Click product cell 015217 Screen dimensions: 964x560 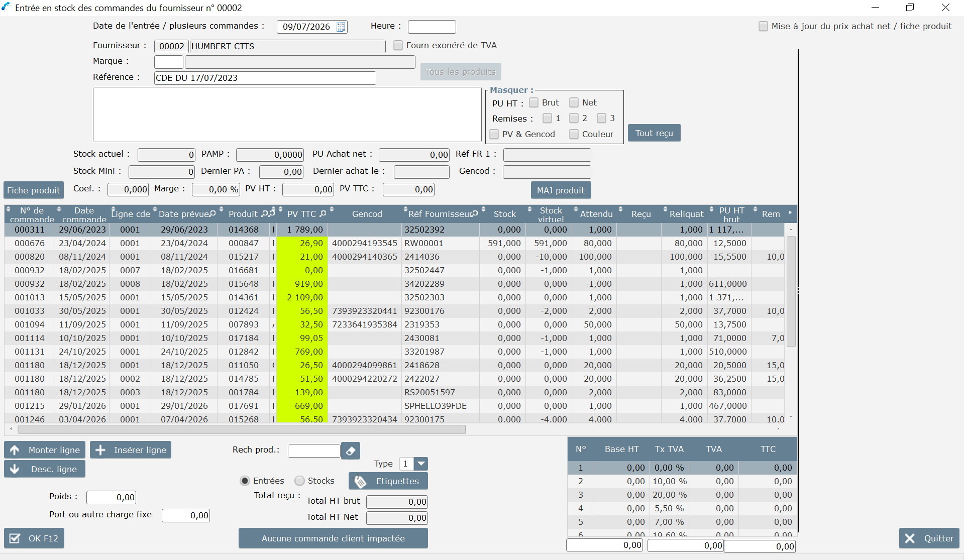[x=244, y=257]
